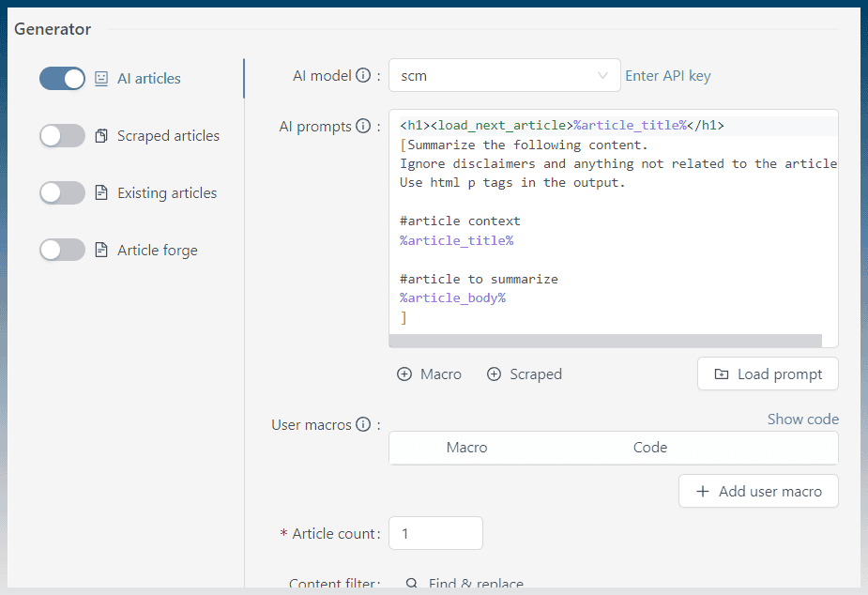
Task: Open the Article forge tab
Action: click(x=158, y=251)
